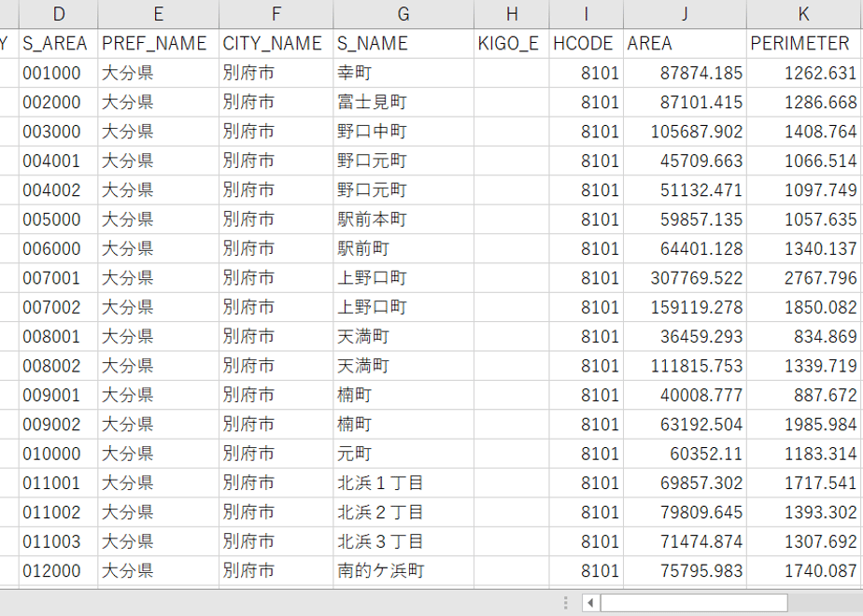This screenshot has height=616, width=863.
Task: Select column I header
Action: (587, 14)
